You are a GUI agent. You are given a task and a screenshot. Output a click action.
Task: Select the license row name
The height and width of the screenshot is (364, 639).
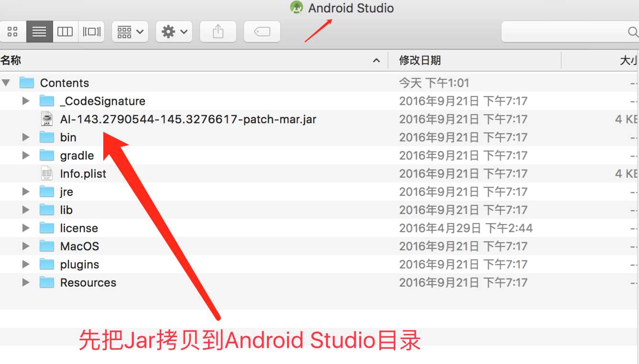pos(79,228)
